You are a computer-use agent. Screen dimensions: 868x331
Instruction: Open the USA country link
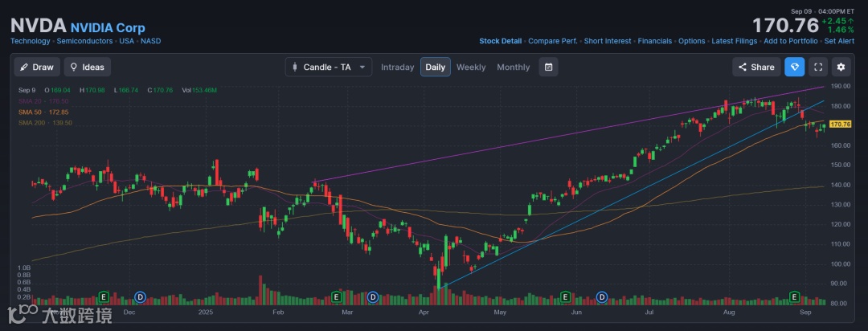(x=127, y=41)
